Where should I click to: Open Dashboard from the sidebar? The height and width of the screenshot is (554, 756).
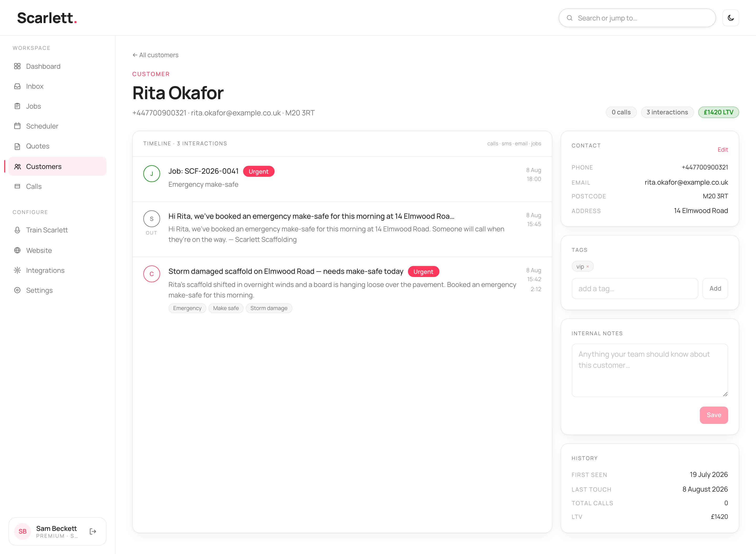(x=57, y=66)
